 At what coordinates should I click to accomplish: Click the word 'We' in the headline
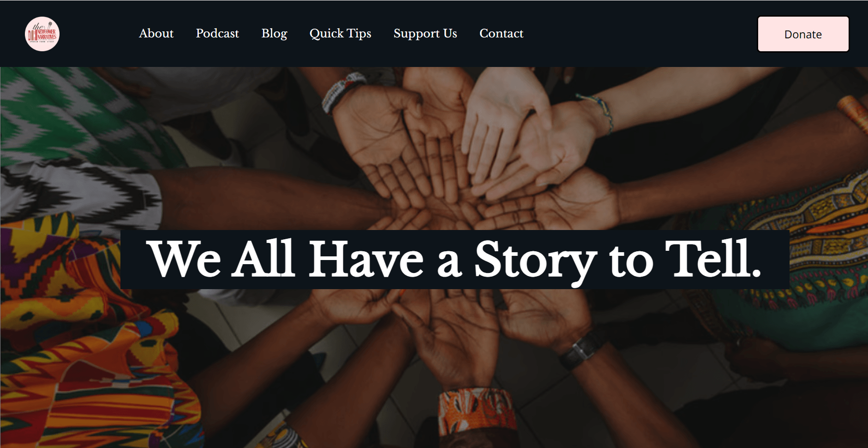point(184,259)
